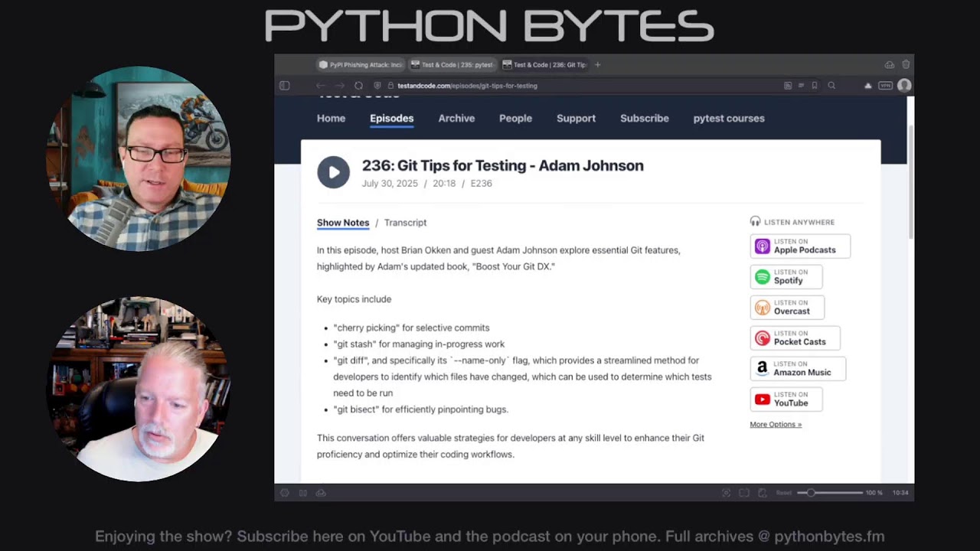Listen on YouTube
This screenshot has height=551, width=980.
786,399
